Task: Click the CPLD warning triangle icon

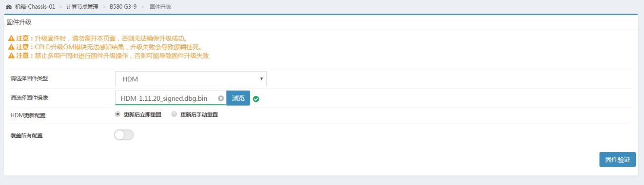Action: point(11,47)
